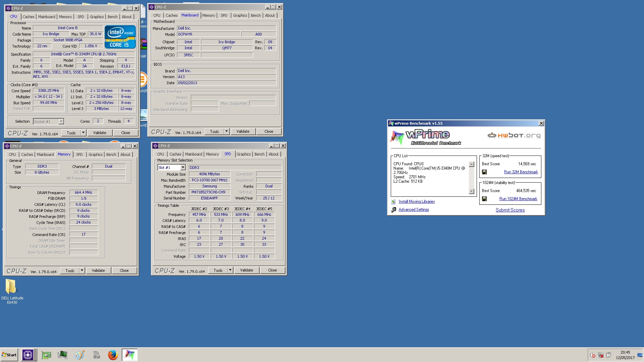The height and width of the screenshot is (362, 644).
Task: Switch to Memory tab in the Mainboard window
Action: [x=209, y=15]
